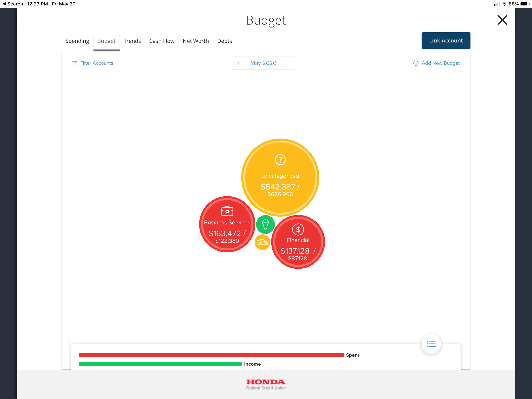The width and height of the screenshot is (532, 399).
Task: Select the Financial dollar sign icon
Action: coord(298,230)
